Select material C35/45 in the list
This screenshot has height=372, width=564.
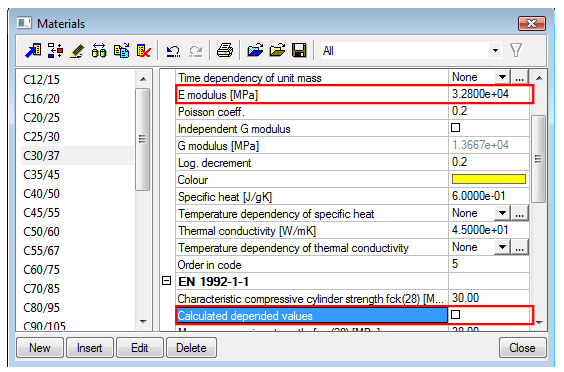tap(41, 175)
